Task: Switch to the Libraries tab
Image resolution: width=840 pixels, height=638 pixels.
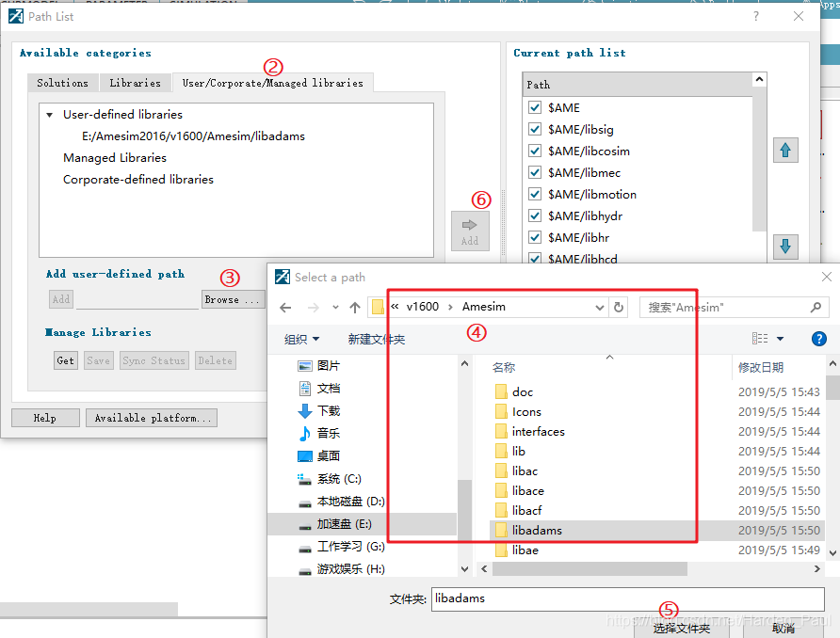Action: (135, 83)
